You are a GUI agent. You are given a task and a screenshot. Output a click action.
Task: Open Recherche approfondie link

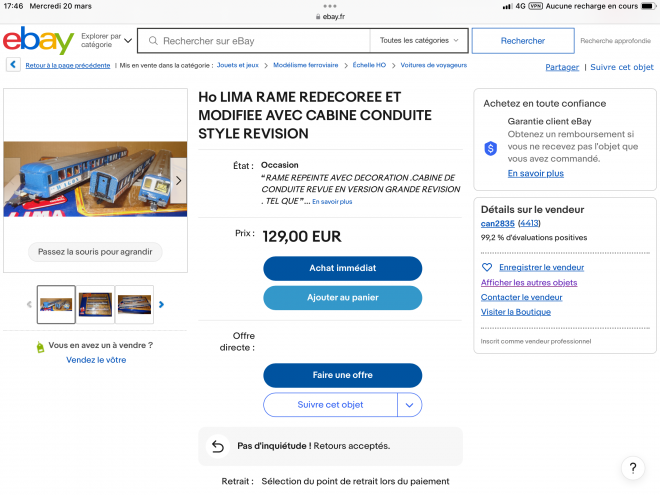[x=615, y=41]
